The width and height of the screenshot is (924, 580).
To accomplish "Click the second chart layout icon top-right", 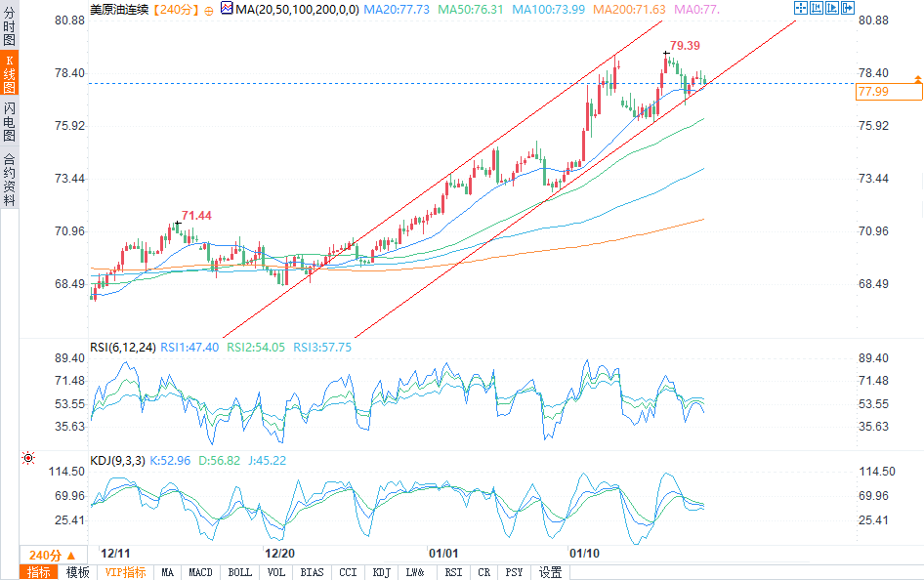I will pos(816,8).
